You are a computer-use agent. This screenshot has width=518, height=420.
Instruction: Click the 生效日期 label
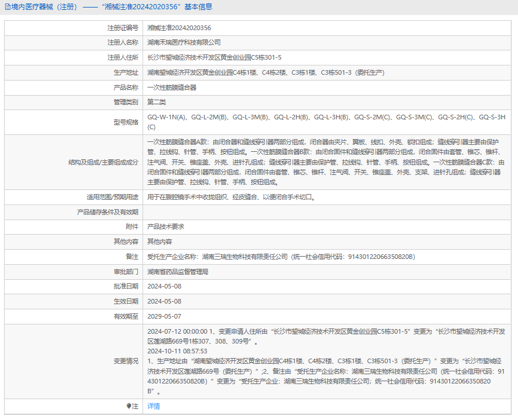126,301
